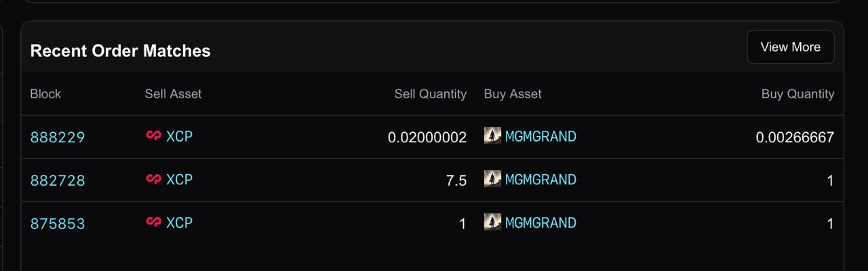Click the Block column header
This screenshot has height=271, width=868.
click(45, 94)
